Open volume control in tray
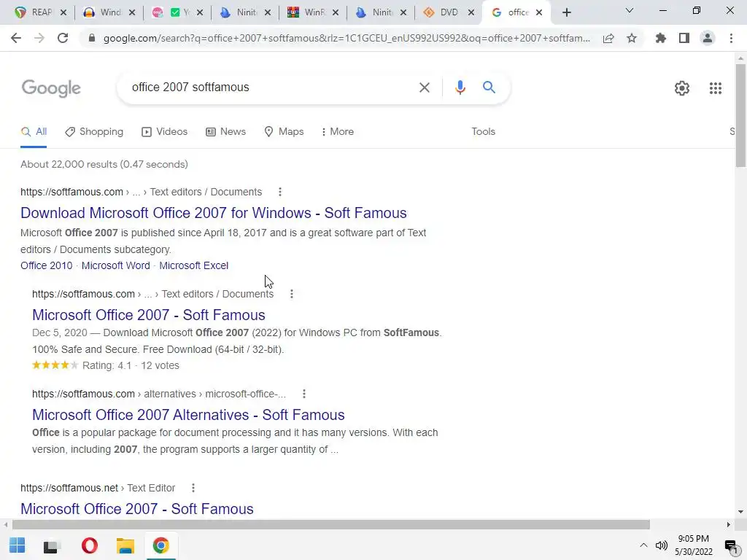Screen dimensions: 747x560 point(661,545)
